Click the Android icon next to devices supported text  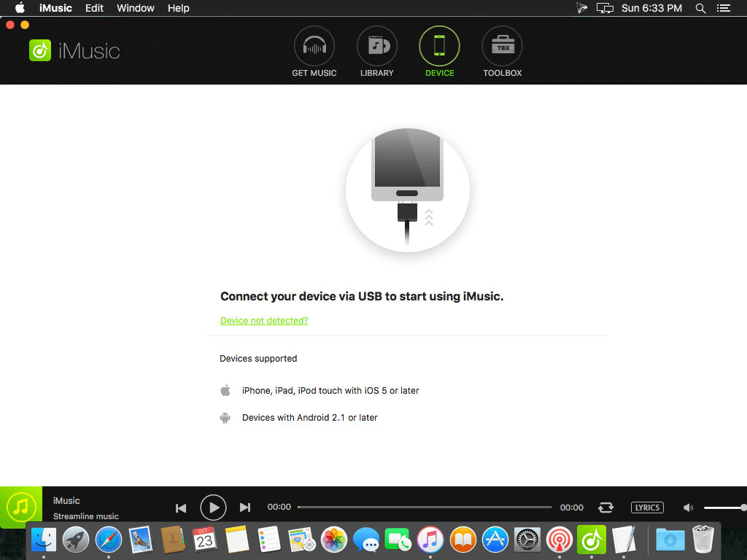[x=225, y=417]
